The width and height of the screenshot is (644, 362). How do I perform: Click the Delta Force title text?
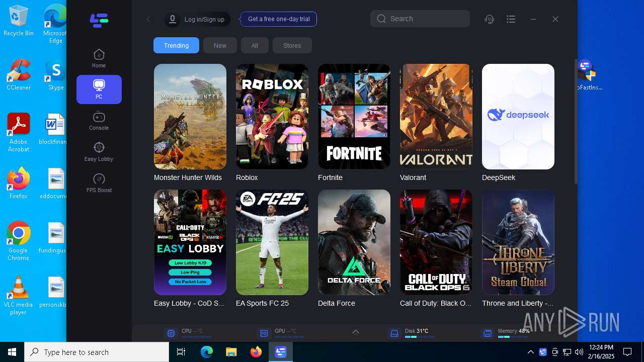click(337, 303)
